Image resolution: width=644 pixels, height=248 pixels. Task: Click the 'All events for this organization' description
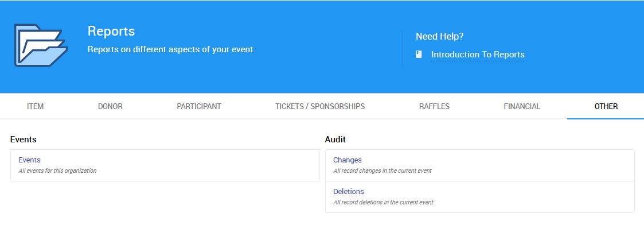57,170
